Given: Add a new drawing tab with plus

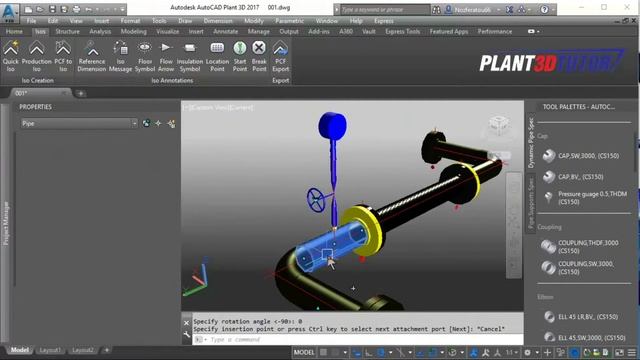Looking at the screenshot, I should pos(80,93).
